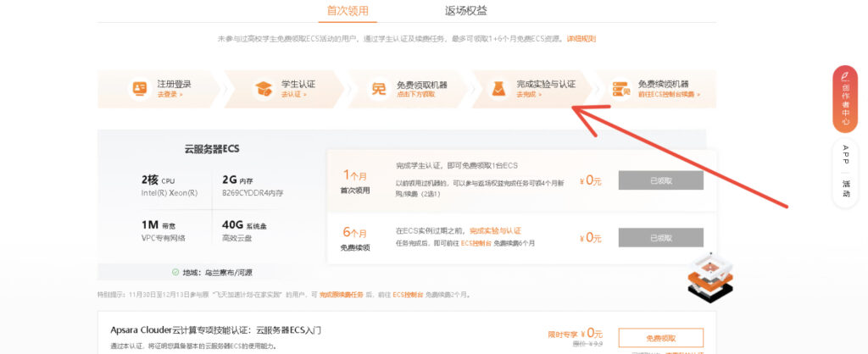
Task: Click the 免费续领机器 server icon
Action: 621,88
